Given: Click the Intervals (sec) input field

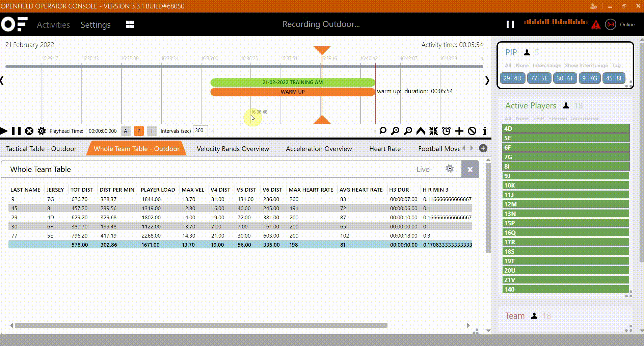Looking at the screenshot, I should click(x=200, y=131).
